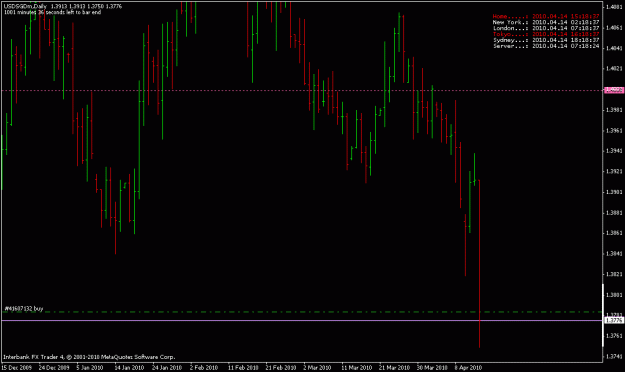Click the 1.3821 price axis label
Screen dimensions: 625x372
(614, 274)
